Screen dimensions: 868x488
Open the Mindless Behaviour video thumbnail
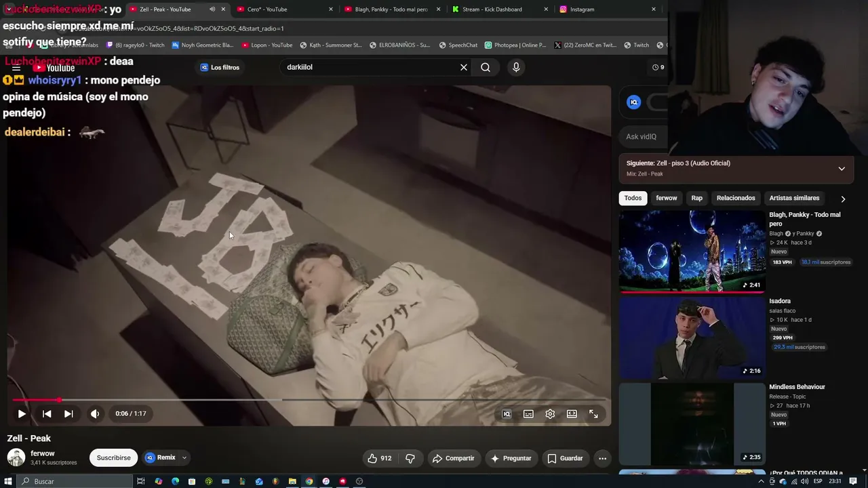pyautogui.click(x=692, y=424)
